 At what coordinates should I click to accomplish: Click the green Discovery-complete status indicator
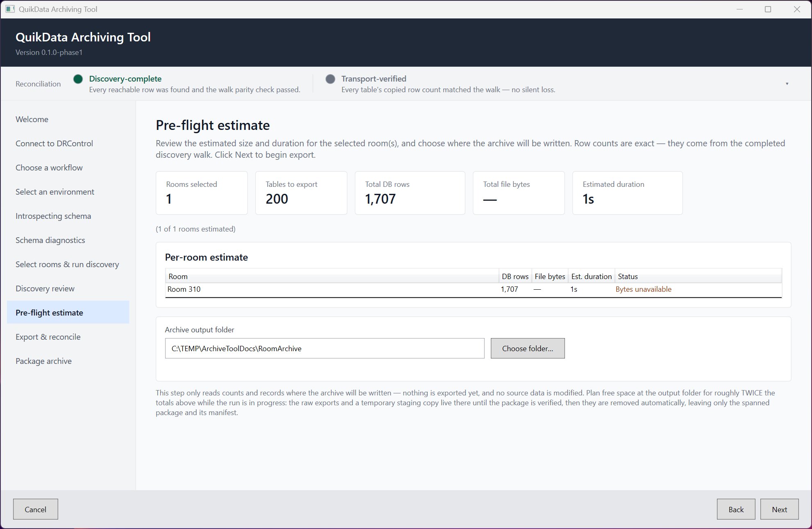(x=78, y=79)
